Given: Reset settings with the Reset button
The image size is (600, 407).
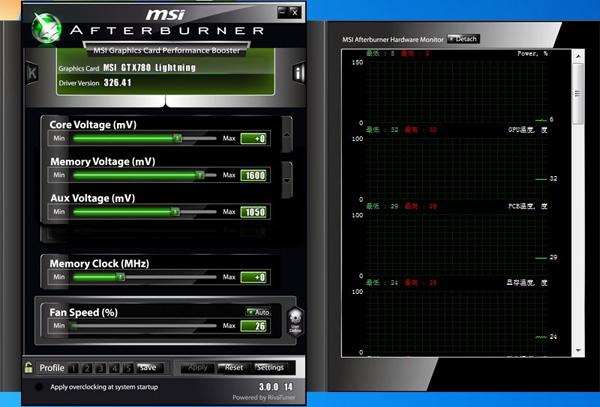Looking at the screenshot, I should coord(234,368).
